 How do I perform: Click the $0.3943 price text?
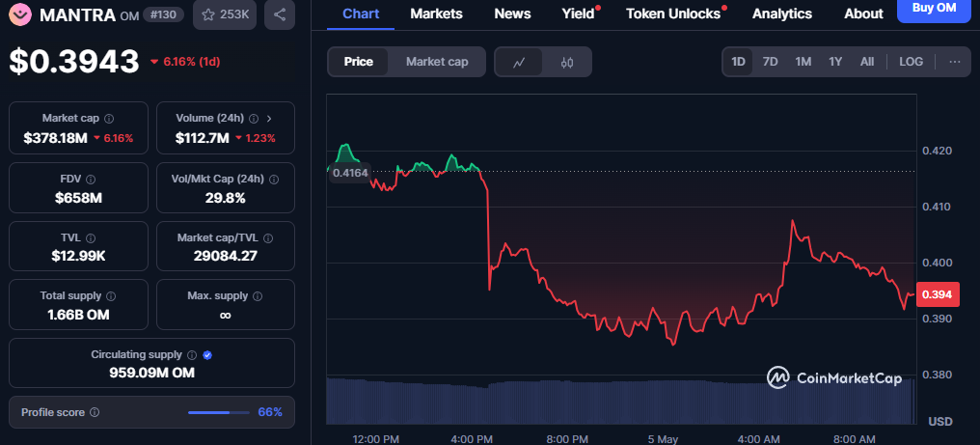tap(73, 62)
